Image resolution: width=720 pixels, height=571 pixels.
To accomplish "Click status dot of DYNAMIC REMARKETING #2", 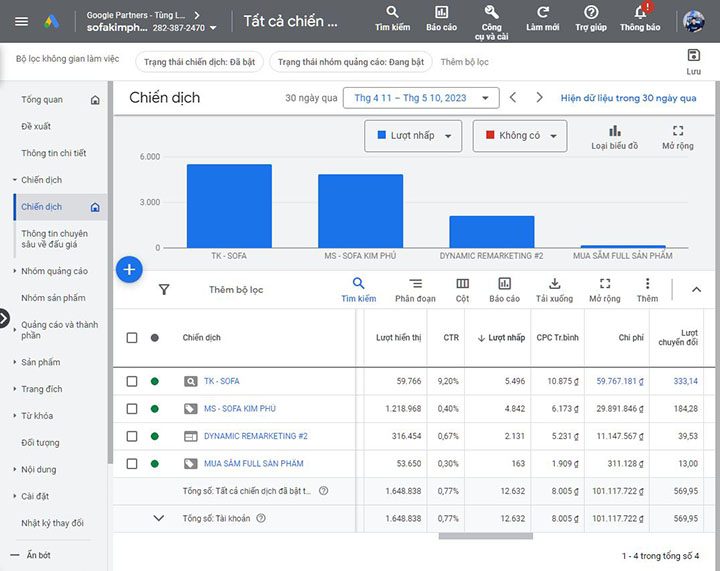I will [155, 436].
